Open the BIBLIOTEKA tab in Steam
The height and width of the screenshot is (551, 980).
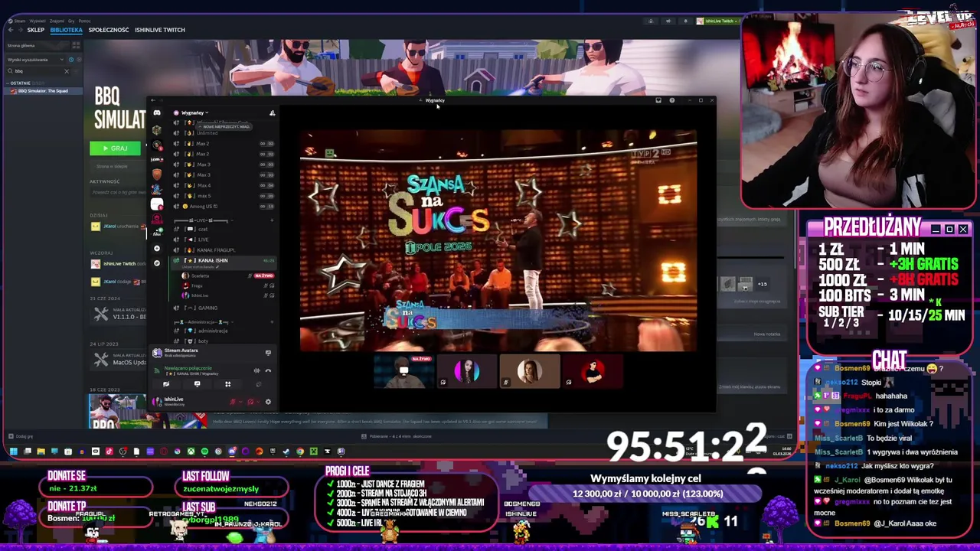coord(67,30)
